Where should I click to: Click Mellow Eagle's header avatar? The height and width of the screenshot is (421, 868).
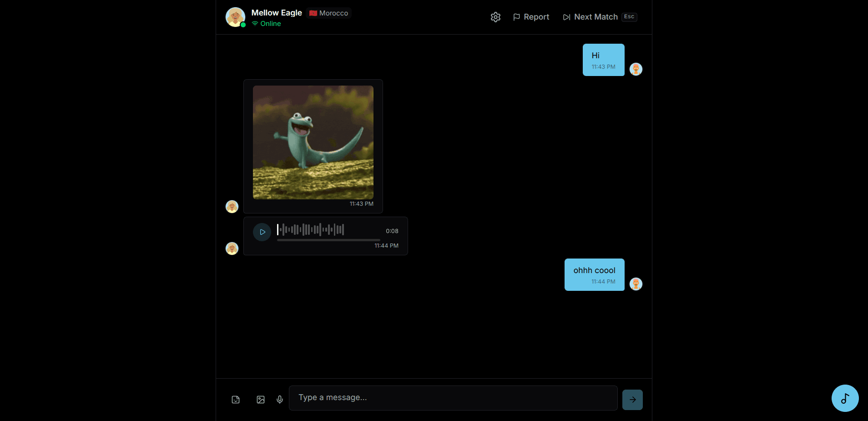236,17
